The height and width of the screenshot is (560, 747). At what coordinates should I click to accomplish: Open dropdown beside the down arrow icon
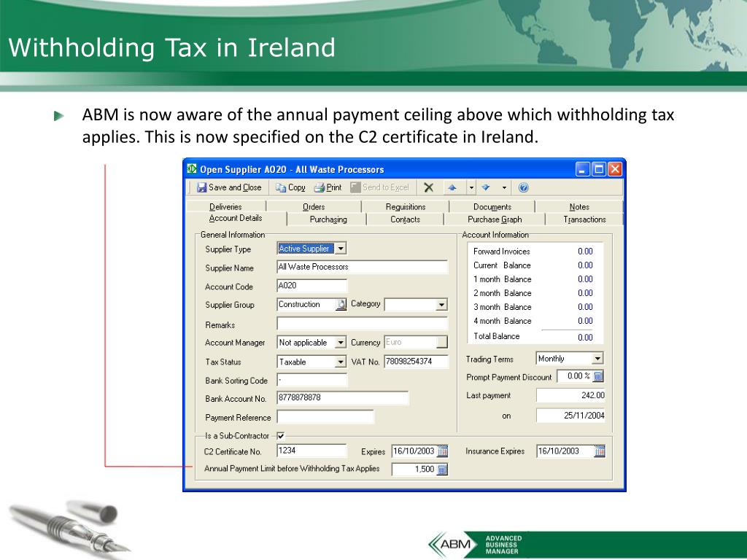[504, 187]
